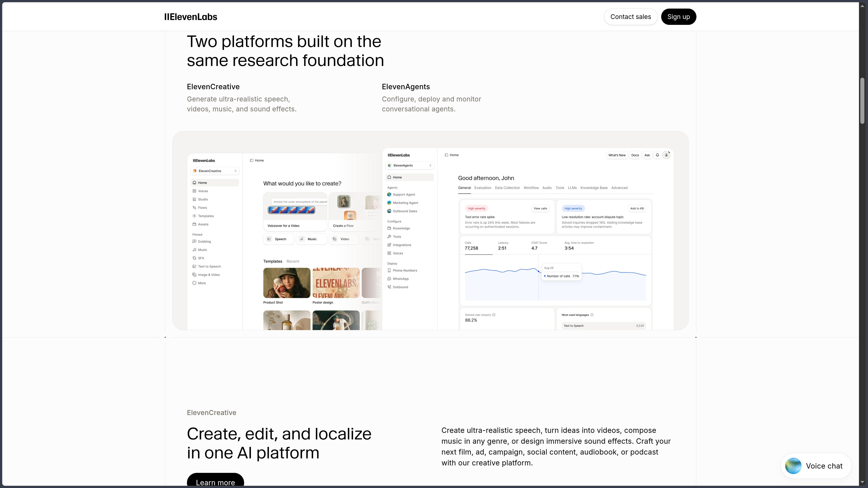Open the Workflow tab
The image size is (868, 488).
(531, 188)
